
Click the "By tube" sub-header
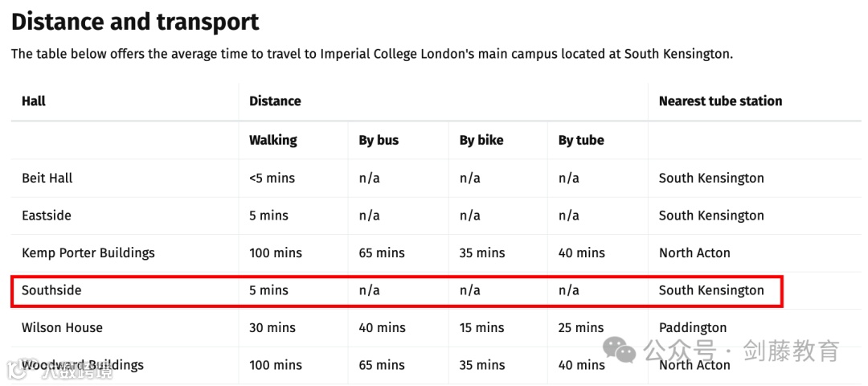tap(581, 140)
